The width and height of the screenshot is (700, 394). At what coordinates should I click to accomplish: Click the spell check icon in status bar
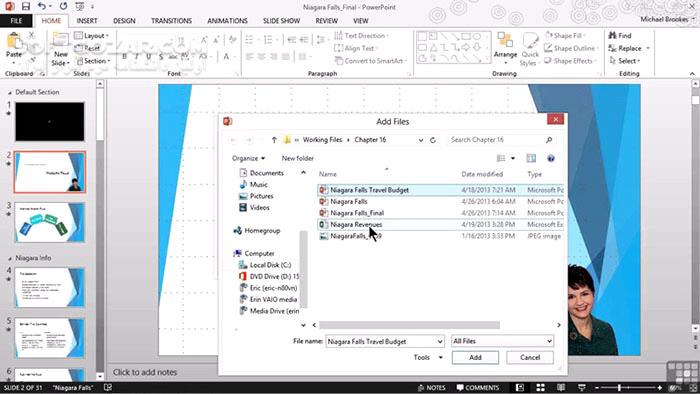[108, 387]
